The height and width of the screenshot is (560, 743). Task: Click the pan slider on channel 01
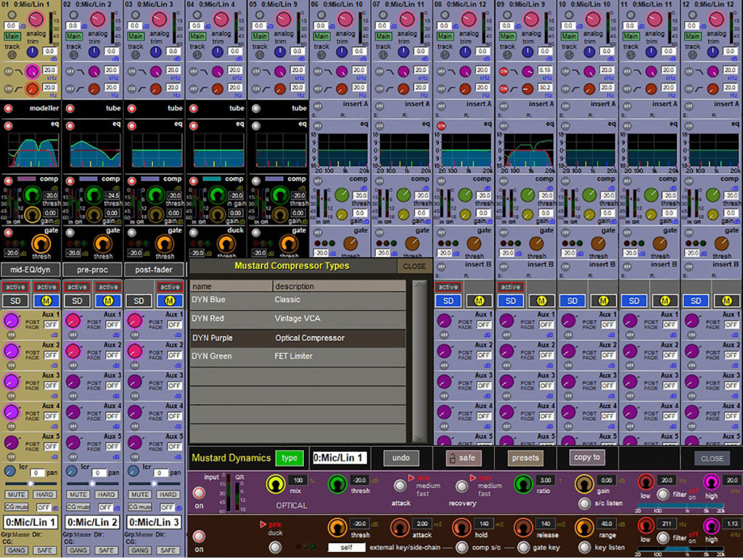(30, 483)
